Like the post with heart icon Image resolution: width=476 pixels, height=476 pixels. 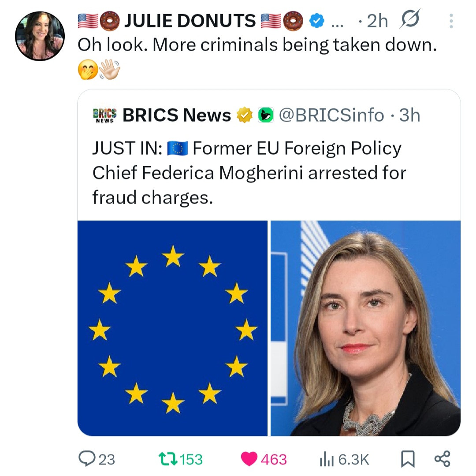coord(249,459)
